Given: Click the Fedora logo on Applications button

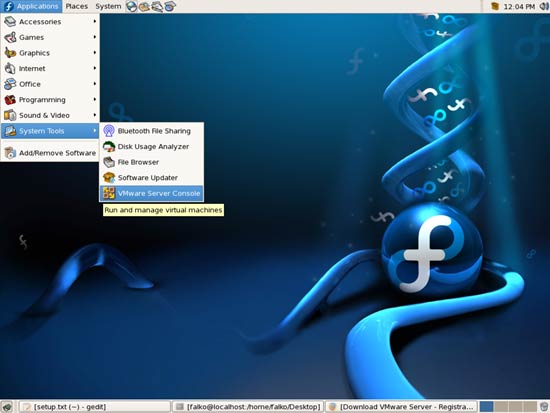Looking at the screenshot, I should coord(8,6).
